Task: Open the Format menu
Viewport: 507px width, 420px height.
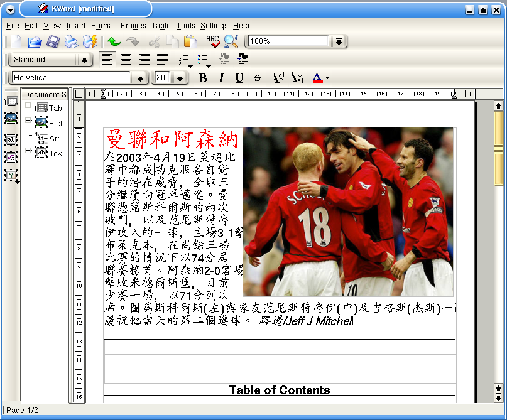Action: pos(103,26)
